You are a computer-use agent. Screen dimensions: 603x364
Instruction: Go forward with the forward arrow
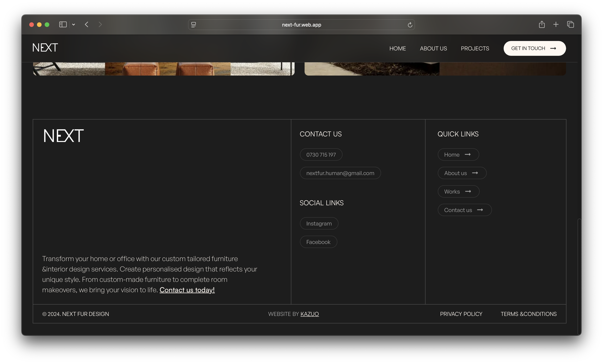[100, 24]
